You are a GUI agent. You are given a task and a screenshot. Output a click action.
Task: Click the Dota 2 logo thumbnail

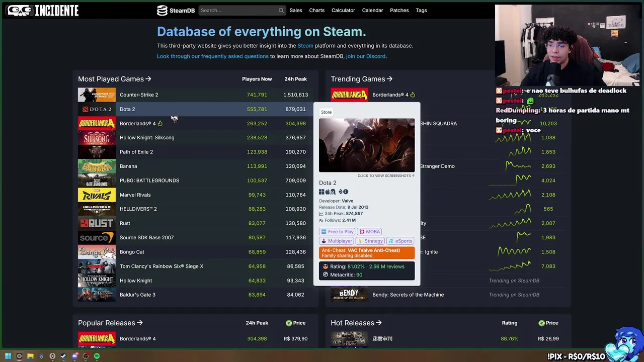97,109
